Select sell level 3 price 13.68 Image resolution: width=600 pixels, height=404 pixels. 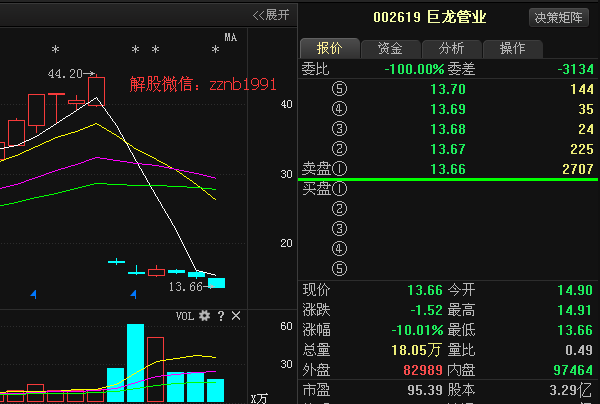coord(448,129)
